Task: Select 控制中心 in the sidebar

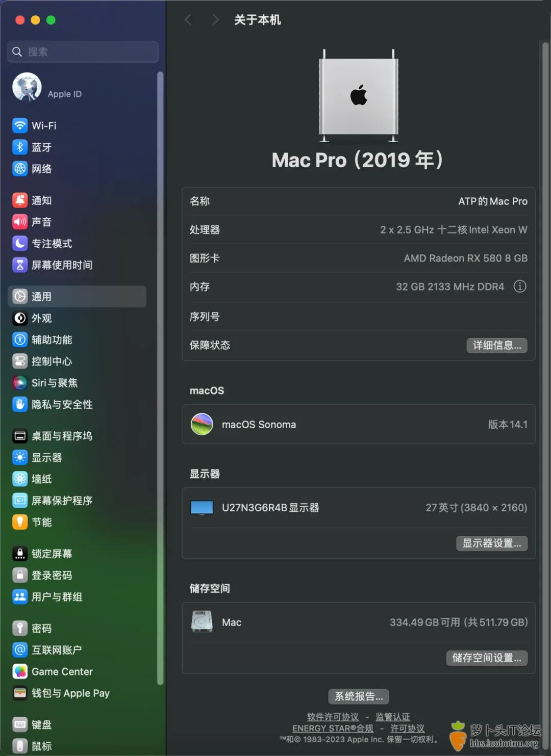Action: pyautogui.click(x=52, y=361)
